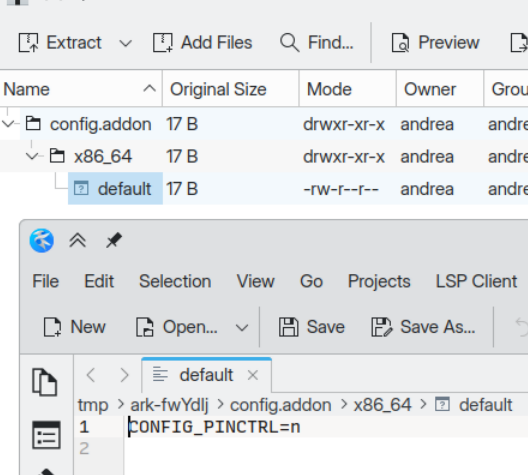Screen dimensions: 528x475
Task: Open Find in the archive toolbar
Action: (x=317, y=43)
